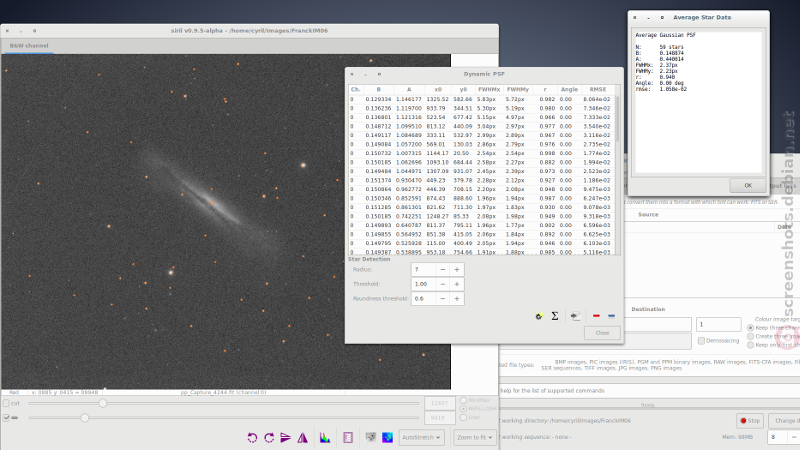Click the low cut value field 9419
Screen dimensions: 800x450
pyautogui.click(x=439, y=417)
